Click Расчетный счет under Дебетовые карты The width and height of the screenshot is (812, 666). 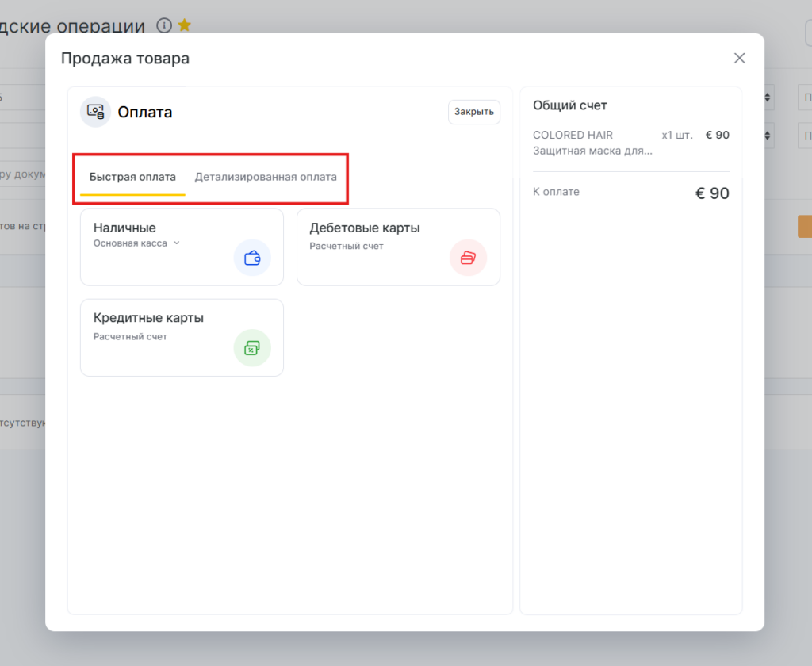click(x=347, y=246)
